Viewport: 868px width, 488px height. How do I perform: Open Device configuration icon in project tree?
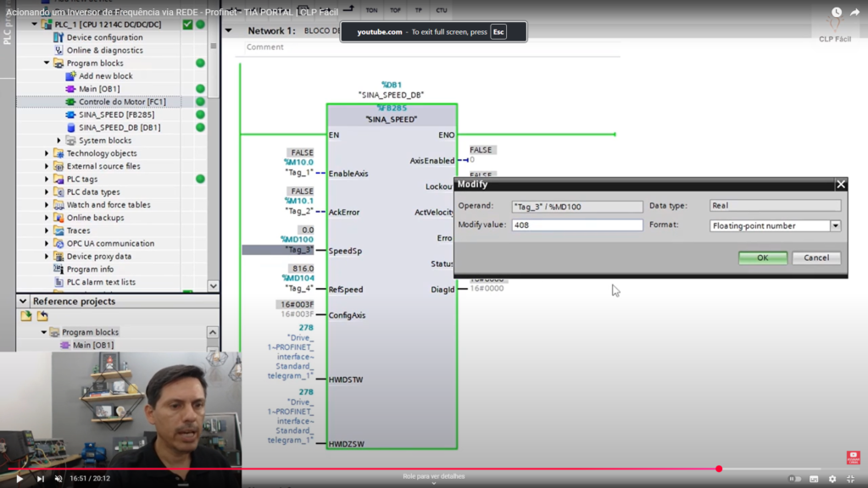pos(58,37)
